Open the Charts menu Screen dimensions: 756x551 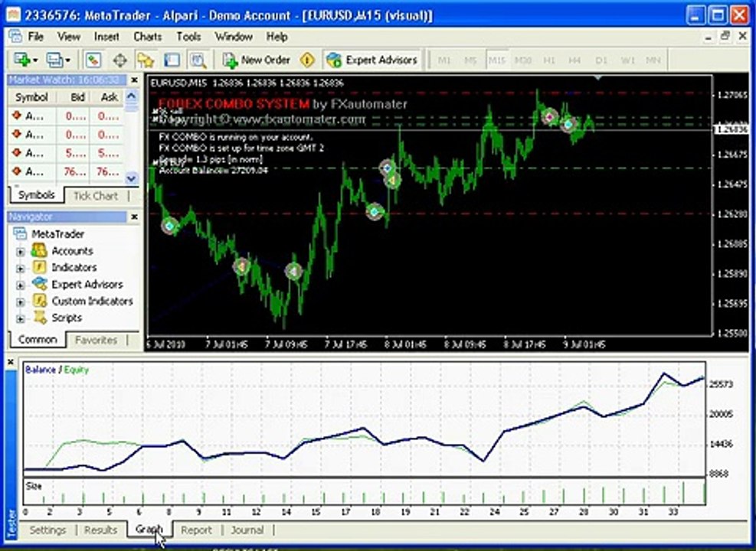148,37
